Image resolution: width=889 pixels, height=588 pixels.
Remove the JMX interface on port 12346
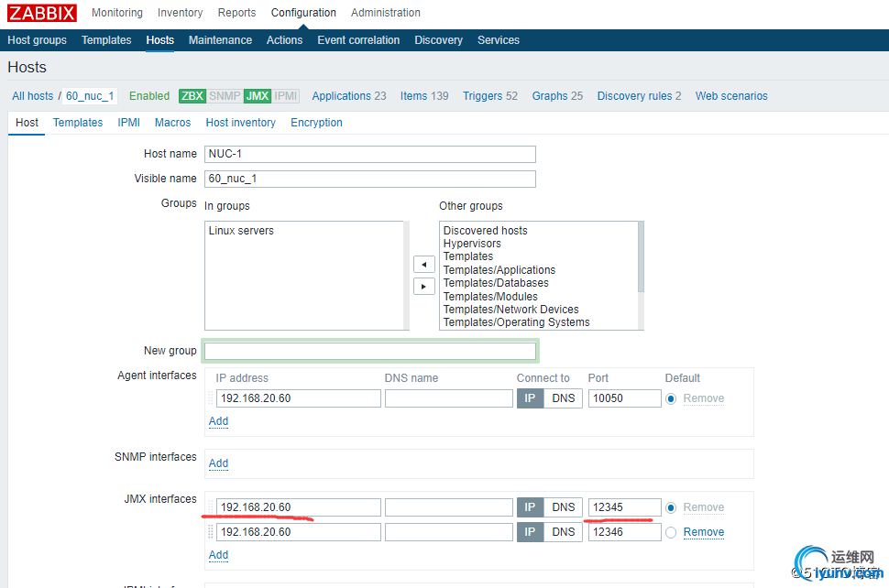704,532
